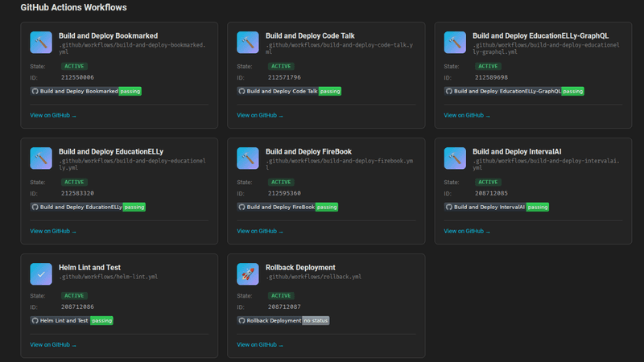The width and height of the screenshot is (644, 362).
Task: Click the hammer icon for Build and Deploy Bookmarked
Action: click(41, 43)
